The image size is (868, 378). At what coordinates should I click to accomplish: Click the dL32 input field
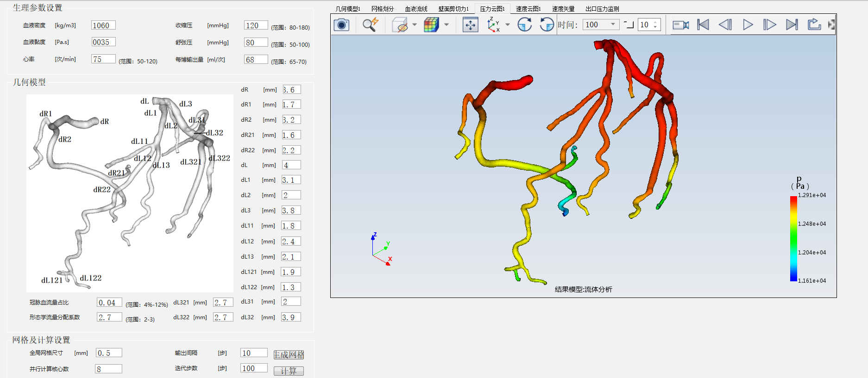click(292, 317)
